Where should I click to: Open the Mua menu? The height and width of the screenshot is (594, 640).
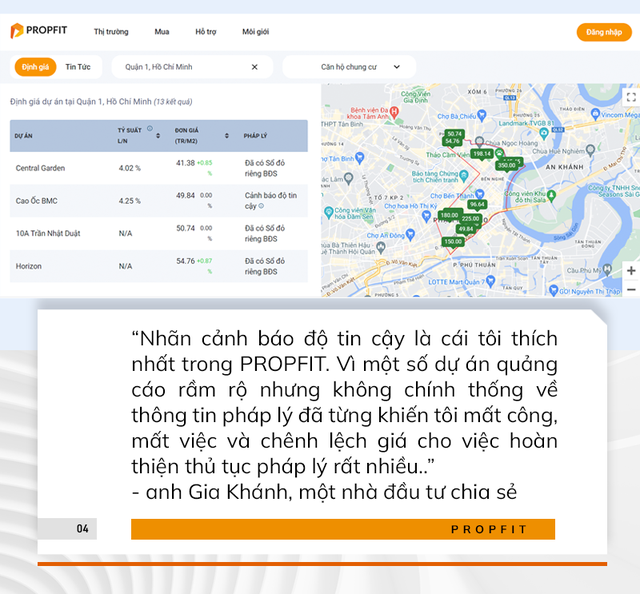[x=162, y=32]
